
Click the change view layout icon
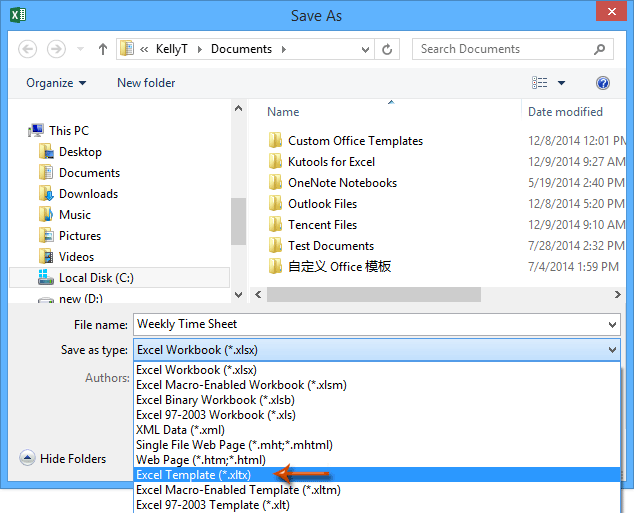pyautogui.click(x=541, y=83)
